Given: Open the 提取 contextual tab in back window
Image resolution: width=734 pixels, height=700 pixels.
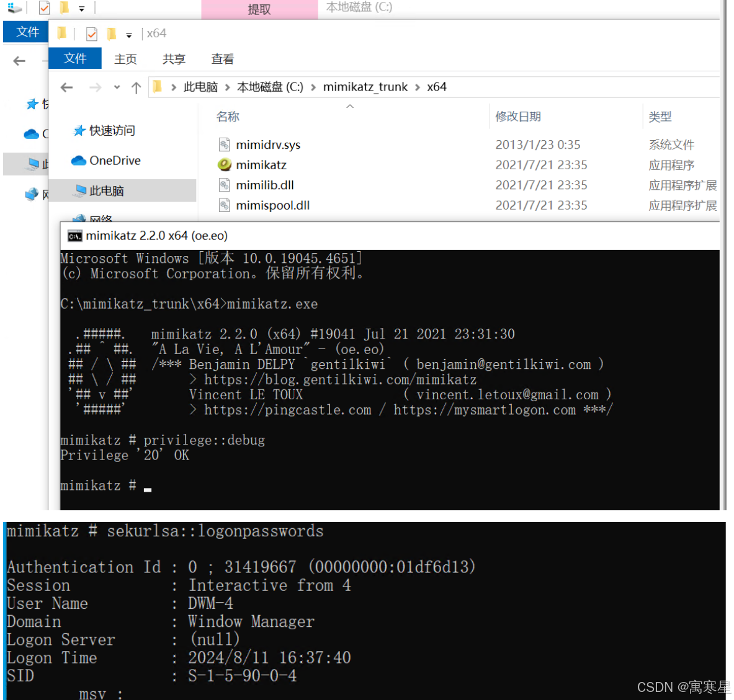Looking at the screenshot, I should tap(259, 9).
